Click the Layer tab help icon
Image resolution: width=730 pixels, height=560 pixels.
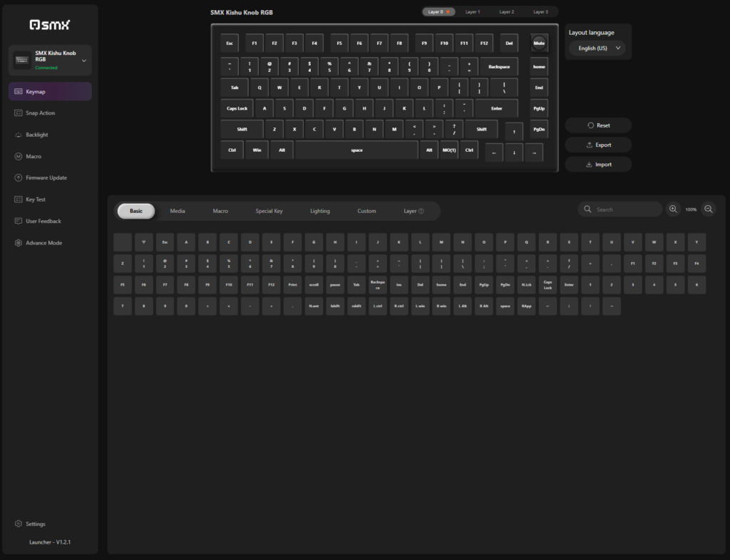[421, 212]
